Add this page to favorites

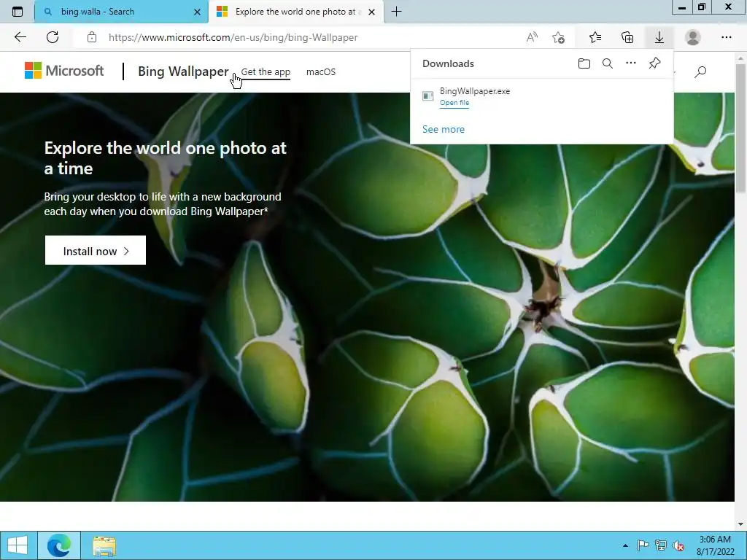coord(558,37)
